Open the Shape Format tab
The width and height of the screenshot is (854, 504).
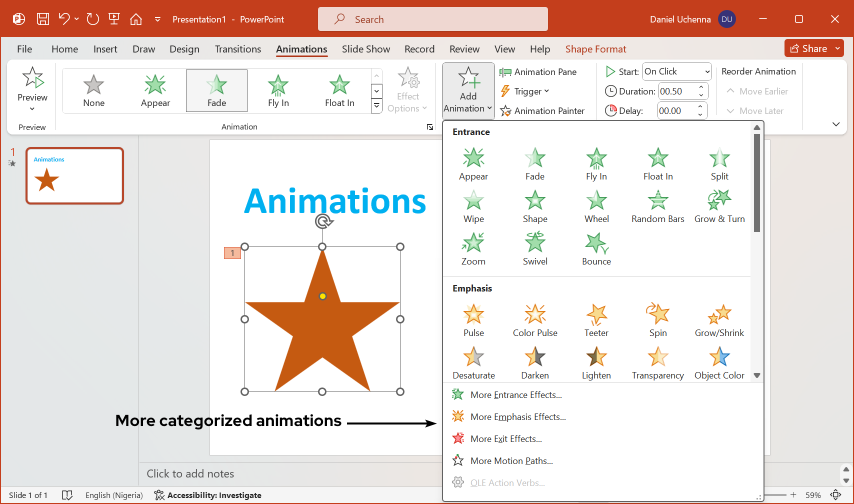click(595, 49)
